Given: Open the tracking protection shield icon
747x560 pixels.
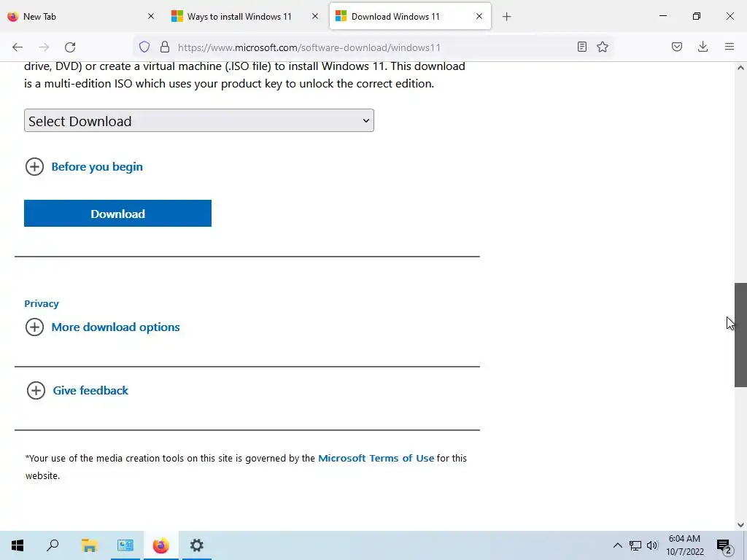Looking at the screenshot, I should (144, 47).
